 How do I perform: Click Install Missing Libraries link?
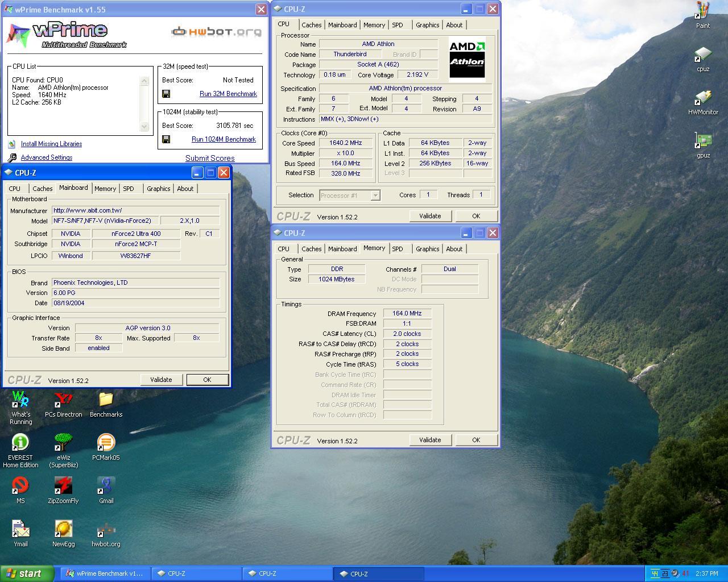coord(51,144)
